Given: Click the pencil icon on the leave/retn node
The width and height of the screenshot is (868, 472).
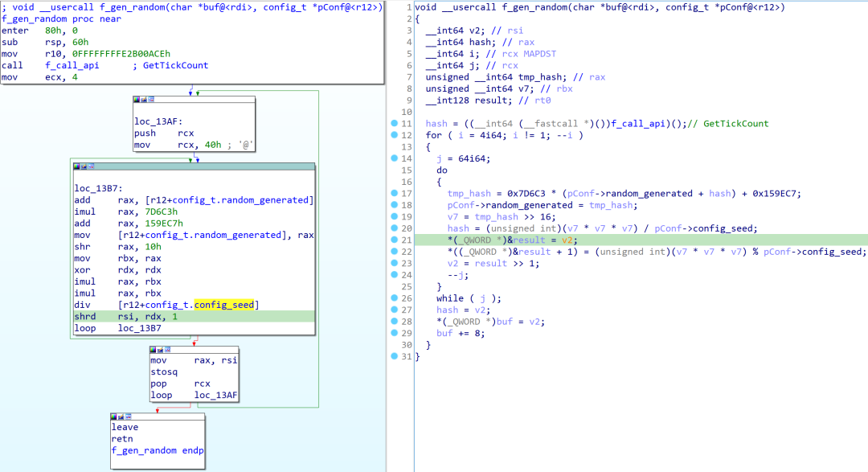Looking at the screenshot, I should click(x=123, y=417).
